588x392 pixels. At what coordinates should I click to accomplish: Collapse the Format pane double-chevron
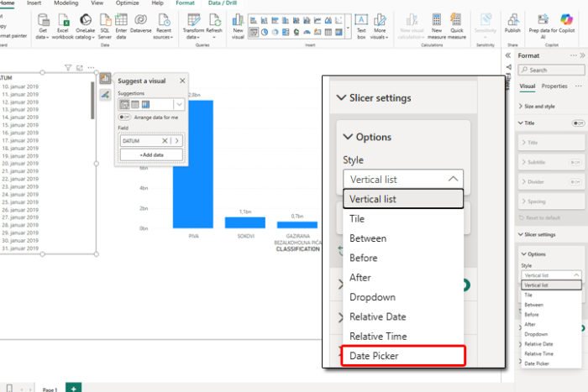click(582, 55)
